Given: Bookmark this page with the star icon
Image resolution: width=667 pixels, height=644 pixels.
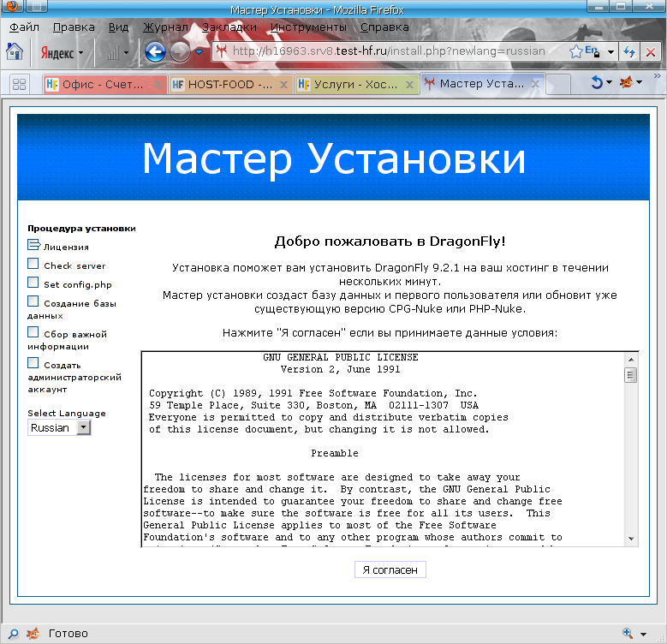Looking at the screenshot, I should (576, 51).
